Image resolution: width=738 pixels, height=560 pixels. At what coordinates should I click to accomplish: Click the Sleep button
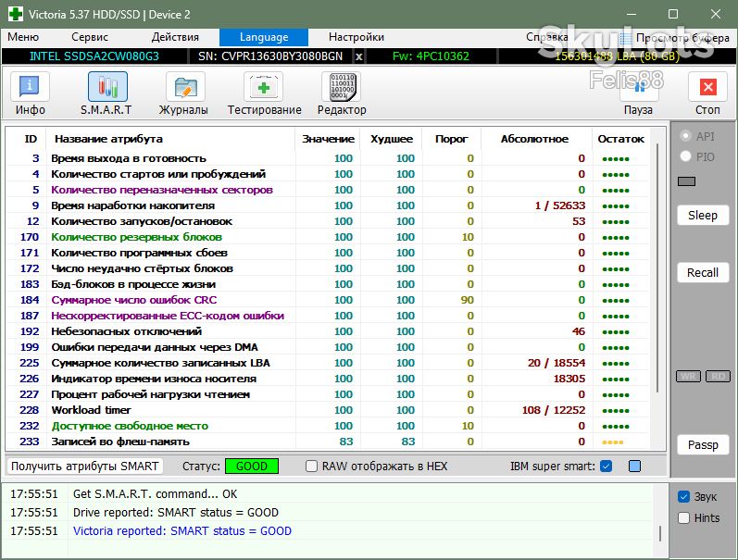(703, 215)
